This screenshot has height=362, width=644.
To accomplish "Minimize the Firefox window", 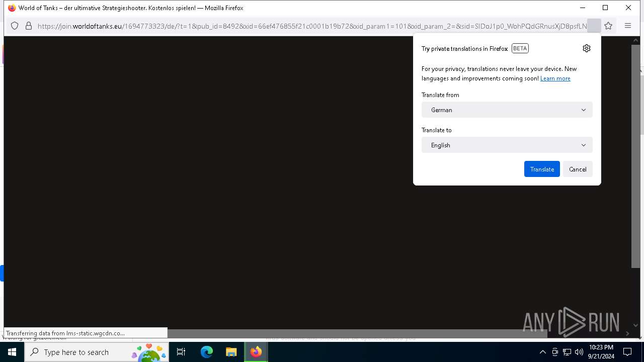I will click(582, 8).
